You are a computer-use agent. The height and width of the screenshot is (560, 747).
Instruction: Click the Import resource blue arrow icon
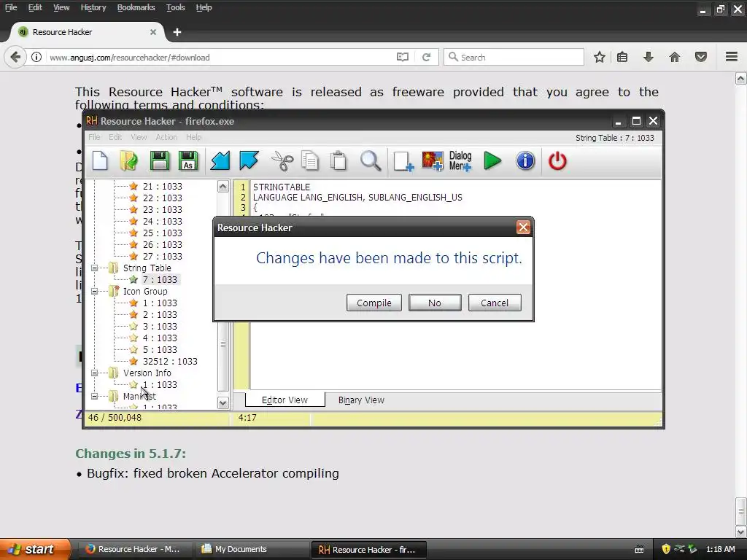click(220, 161)
